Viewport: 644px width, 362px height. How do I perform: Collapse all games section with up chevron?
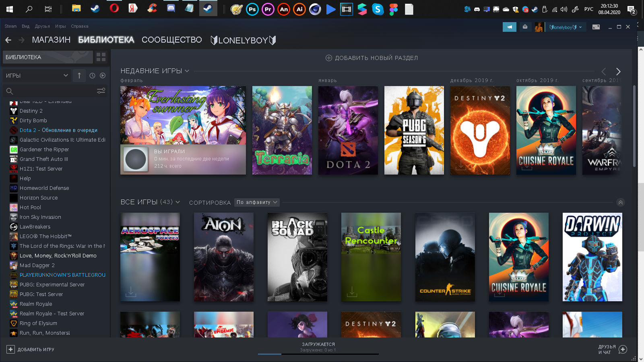pyautogui.click(x=620, y=202)
